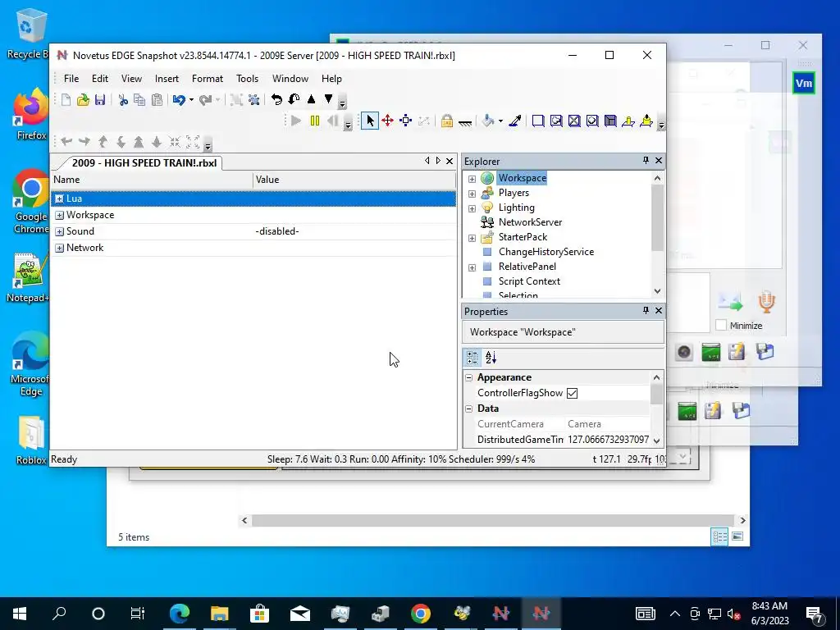Select the dropper tool icon

(515, 121)
